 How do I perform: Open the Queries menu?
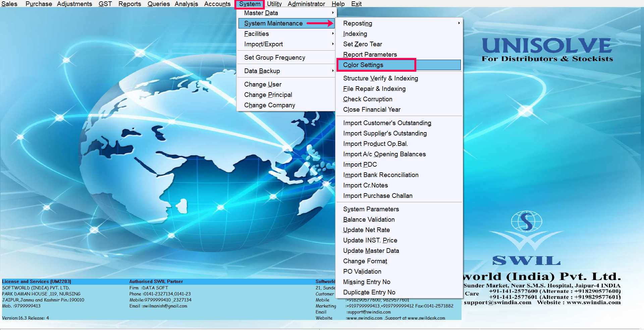click(159, 4)
